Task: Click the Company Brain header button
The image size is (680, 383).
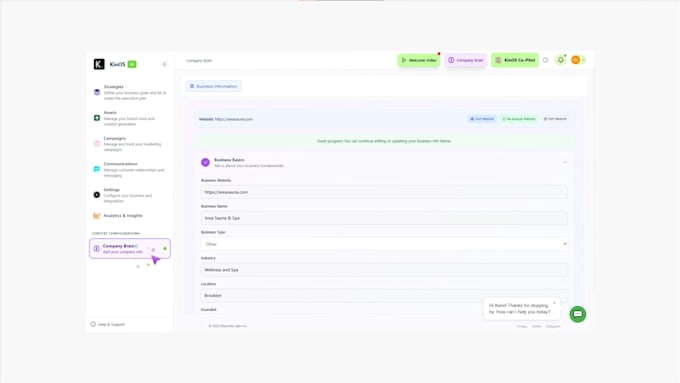Action: [465, 60]
